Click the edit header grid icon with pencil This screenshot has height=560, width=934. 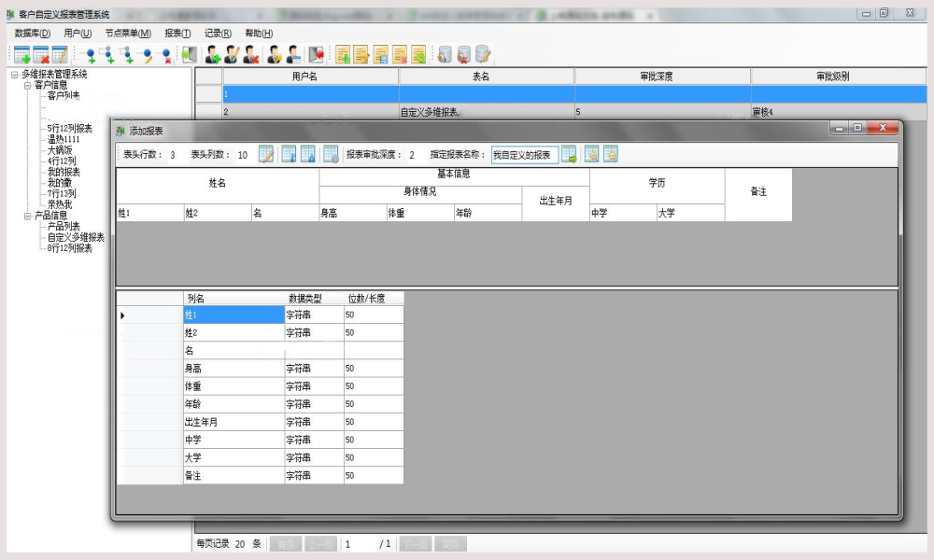click(265, 155)
